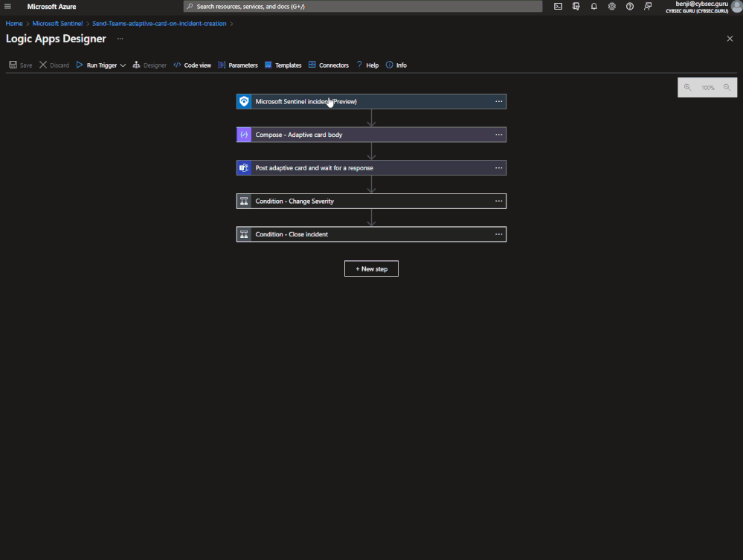The width and height of the screenshot is (743, 560).
Task: Expand Compose - Adaptive card body step
Action: click(372, 135)
